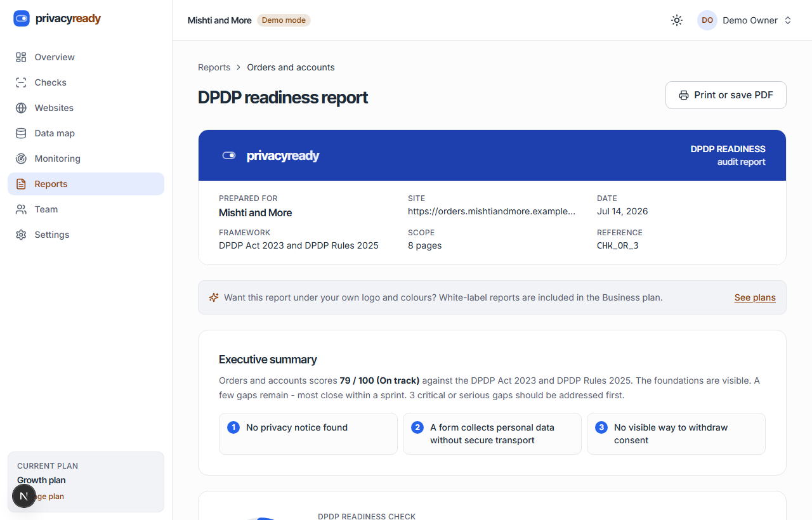Click the reference CHK_OR_3

[618, 245]
